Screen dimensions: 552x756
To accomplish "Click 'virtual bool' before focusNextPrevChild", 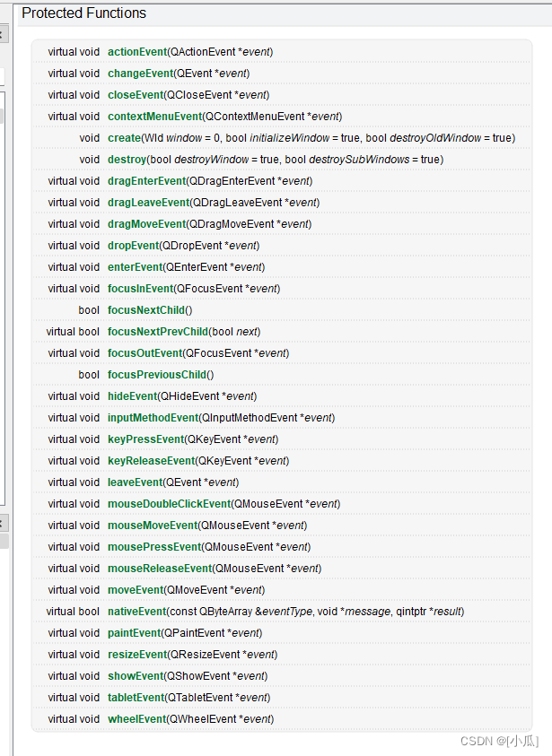I will (73, 332).
